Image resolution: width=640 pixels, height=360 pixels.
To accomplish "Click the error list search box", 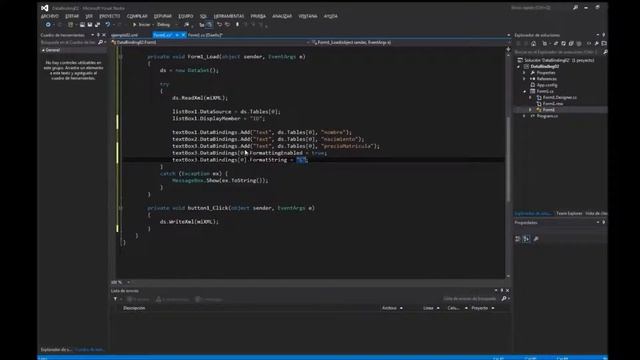I will click(x=471, y=299).
